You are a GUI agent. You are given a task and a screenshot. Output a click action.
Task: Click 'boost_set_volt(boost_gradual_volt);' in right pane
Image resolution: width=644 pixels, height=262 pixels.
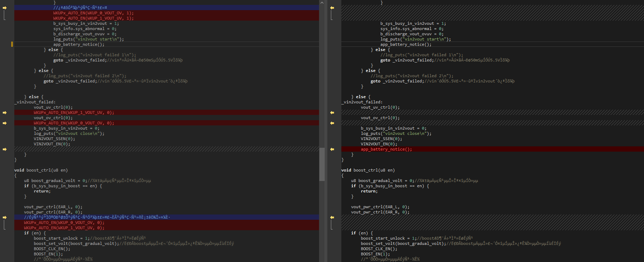coord(403,243)
